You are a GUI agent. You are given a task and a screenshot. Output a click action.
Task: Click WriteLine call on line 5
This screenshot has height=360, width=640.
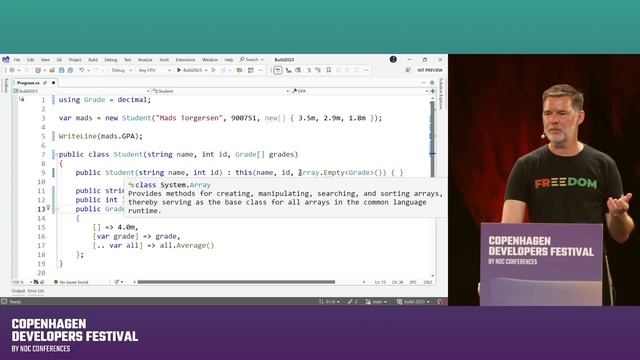click(78, 136)
